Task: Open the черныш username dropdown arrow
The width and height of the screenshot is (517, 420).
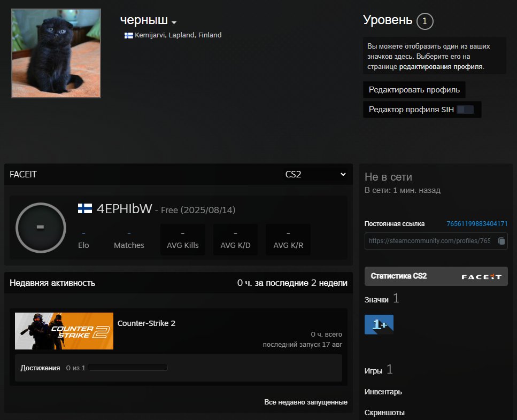Action: (174, 22)
